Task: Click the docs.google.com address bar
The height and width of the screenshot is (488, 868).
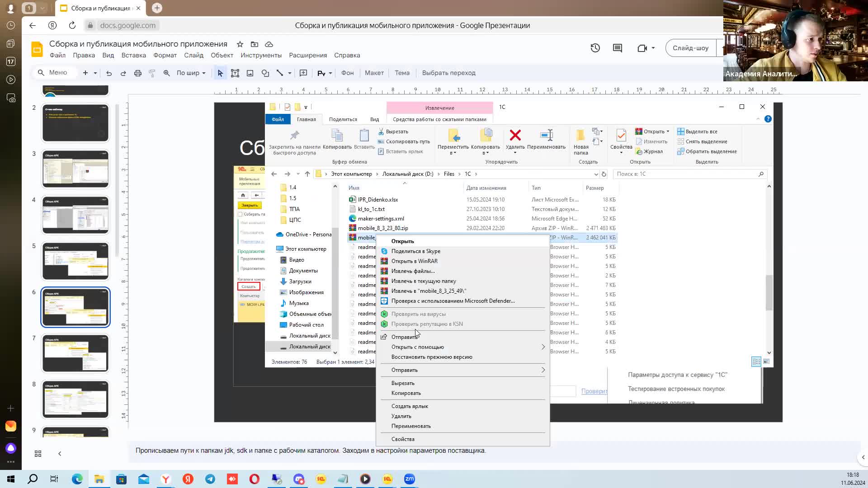Action: pyautogui.click(x=122, y=25)
